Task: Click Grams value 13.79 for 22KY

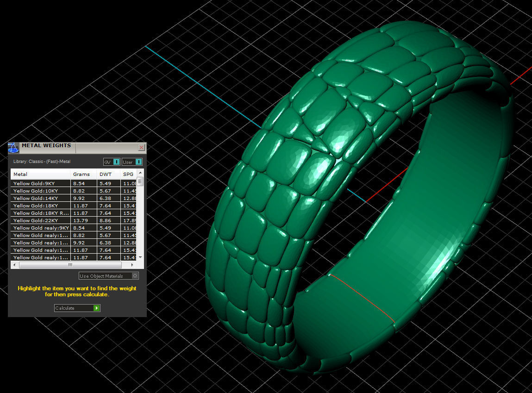Action: click(x=81, y=220)
